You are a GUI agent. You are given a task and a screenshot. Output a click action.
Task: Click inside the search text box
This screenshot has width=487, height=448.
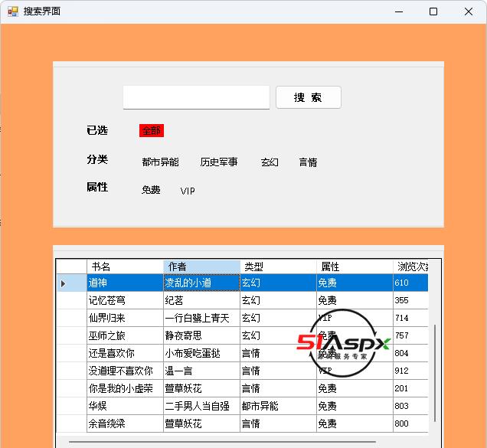pyautogui.click(x=196, y=97)
